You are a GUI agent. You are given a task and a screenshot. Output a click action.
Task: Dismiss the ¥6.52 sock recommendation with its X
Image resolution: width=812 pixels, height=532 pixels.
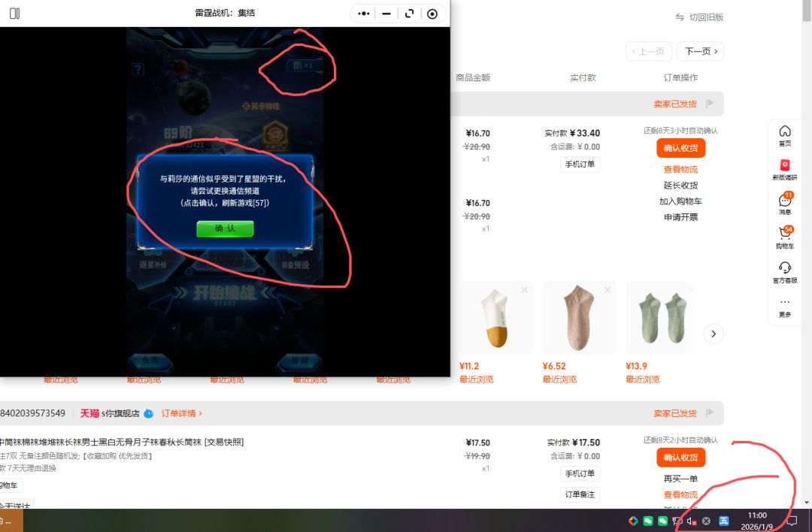(x=608, y=290)
